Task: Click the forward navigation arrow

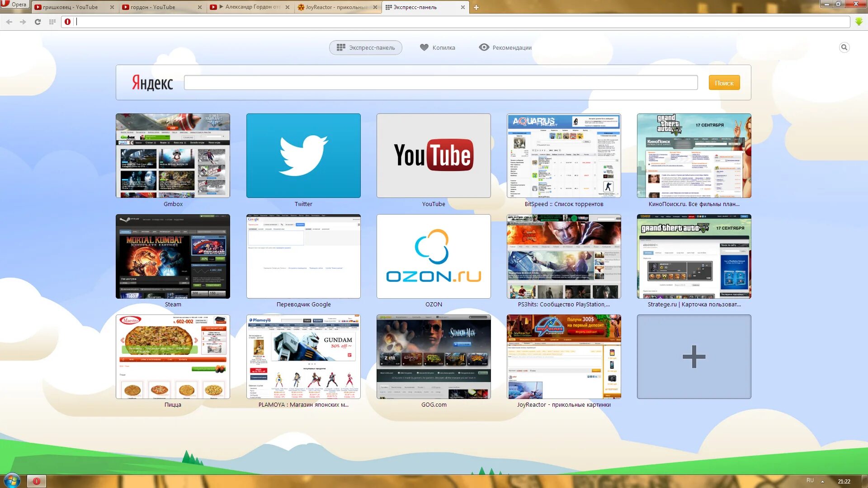Action: (x=23, y=22)
